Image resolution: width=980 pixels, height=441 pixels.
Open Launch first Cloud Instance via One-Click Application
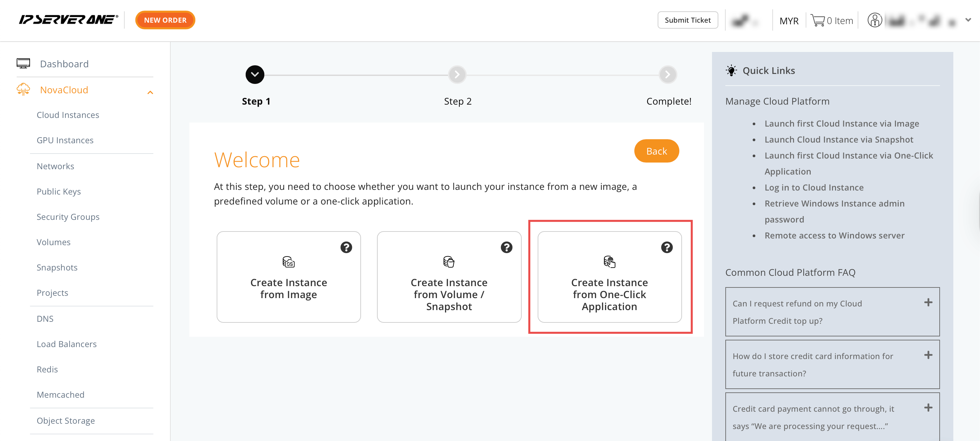click(x=849, y=164)
